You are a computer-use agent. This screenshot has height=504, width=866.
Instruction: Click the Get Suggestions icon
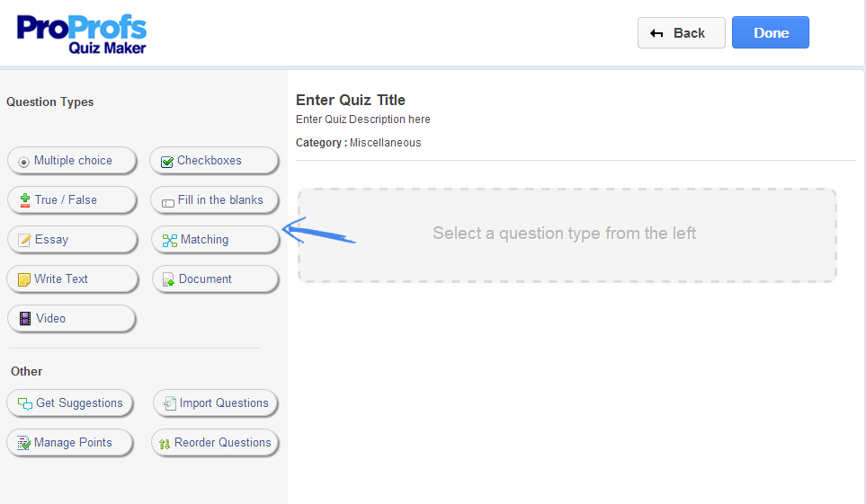coord(25,403)
